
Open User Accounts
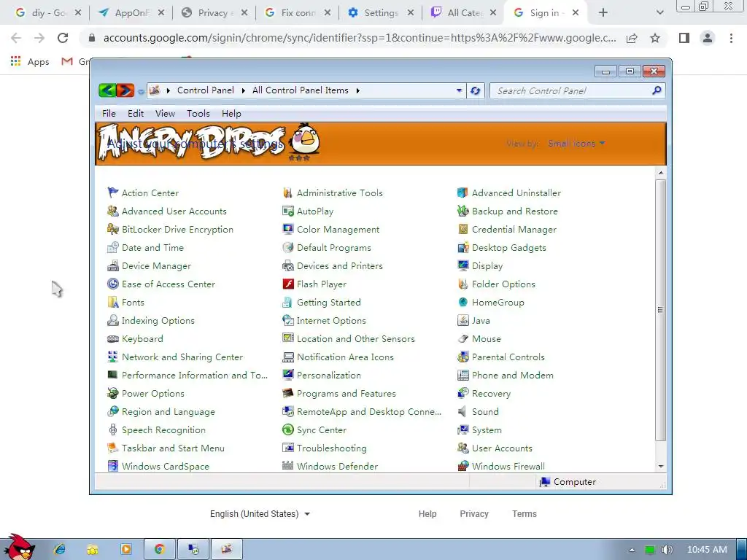coord(502,448)
